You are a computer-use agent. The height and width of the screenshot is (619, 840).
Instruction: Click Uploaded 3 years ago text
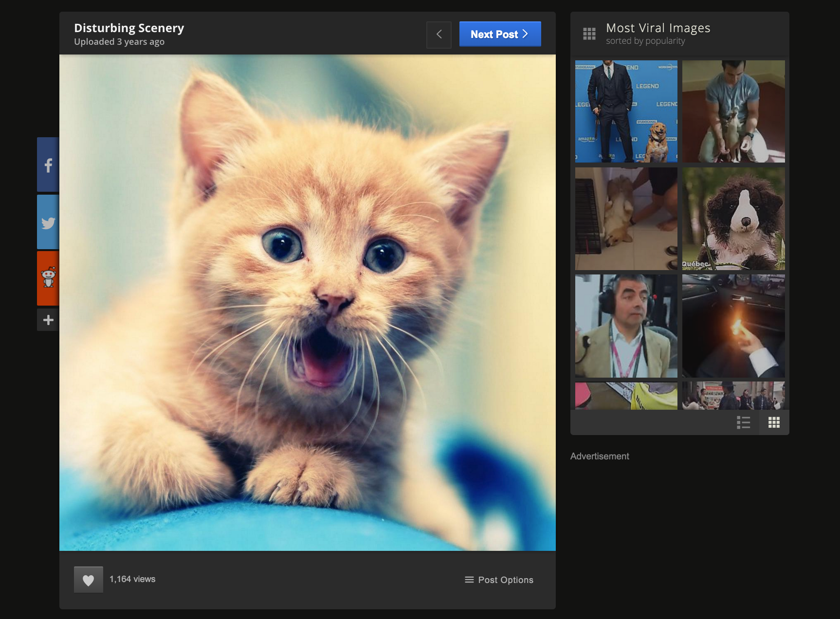pyautogui.click(x=119, y=42)
